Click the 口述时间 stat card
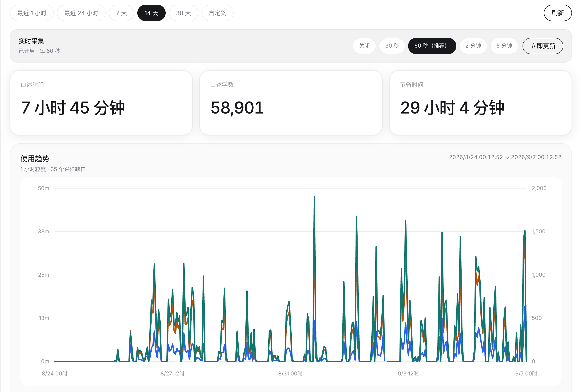Image resolution: width=581 pixels, height=392 pixels. click(x=101, y=103)
